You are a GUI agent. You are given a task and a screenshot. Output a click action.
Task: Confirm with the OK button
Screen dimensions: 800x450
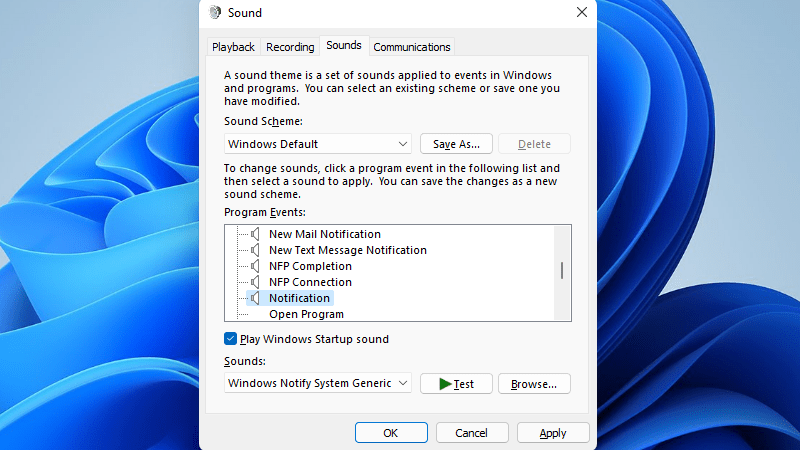tap(391, 433)
